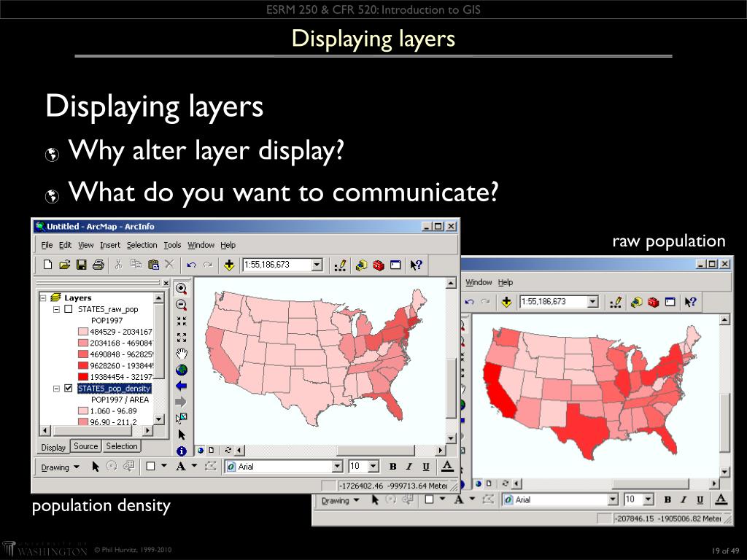The height and width of the screenshot is (560, 747).
Task: Toggle Italic in raw population window toolbar
Action: coord(684,499)
